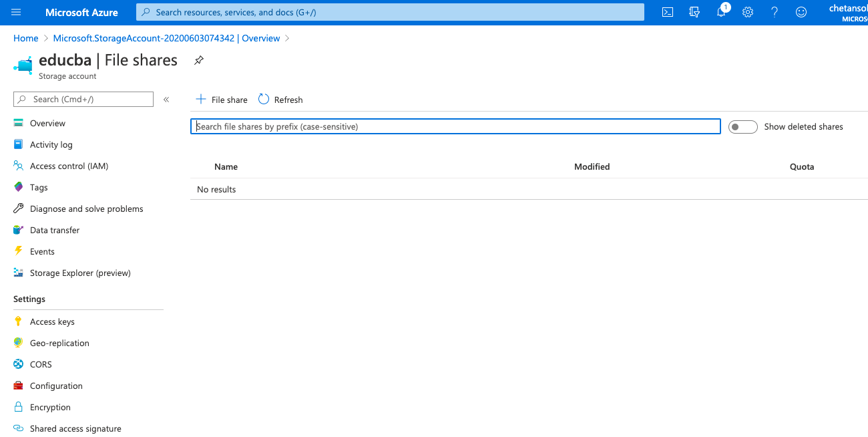Sort file shares by Name column
Viewport: 868px width, 437px height.
click(226, 166)
